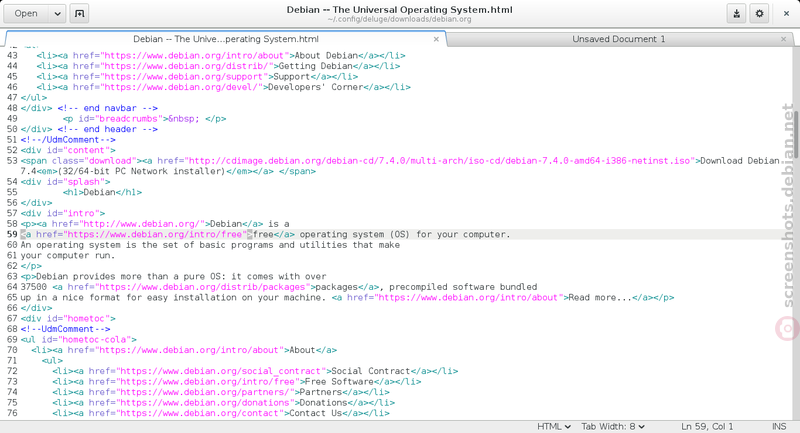Click '(32/64-bit PC Network installer)' text

click(142, 171)
